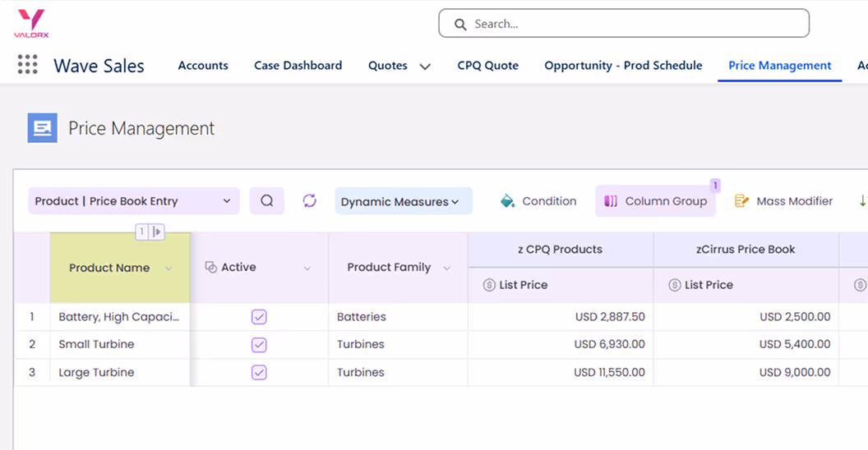Screen dimensions: 868x450
Task: Click the USD 6,930.00 price cell
Action: tap(561, 344)
